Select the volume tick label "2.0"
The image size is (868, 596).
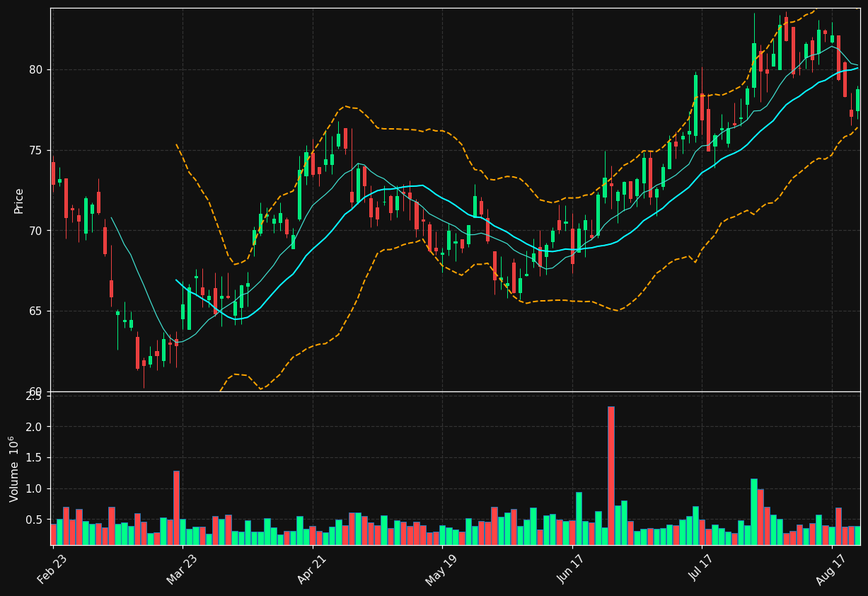pyautogui.click(x=34, y=427)
